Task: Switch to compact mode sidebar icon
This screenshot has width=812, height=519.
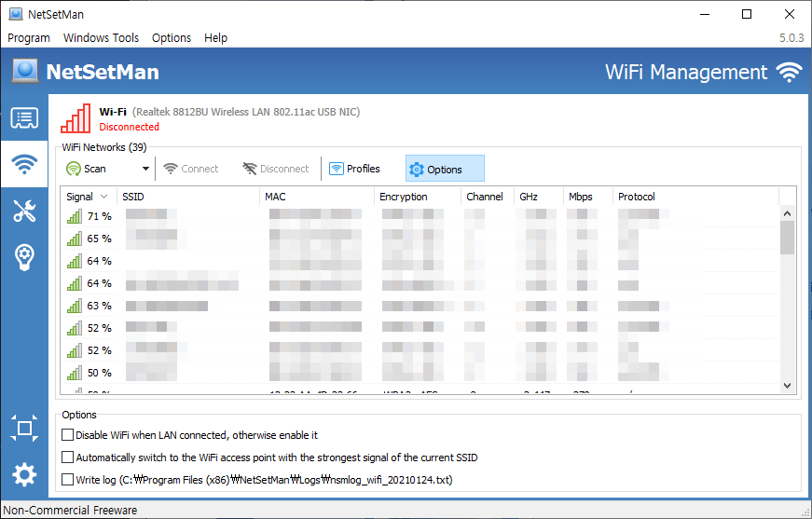Action: [24, 428]
